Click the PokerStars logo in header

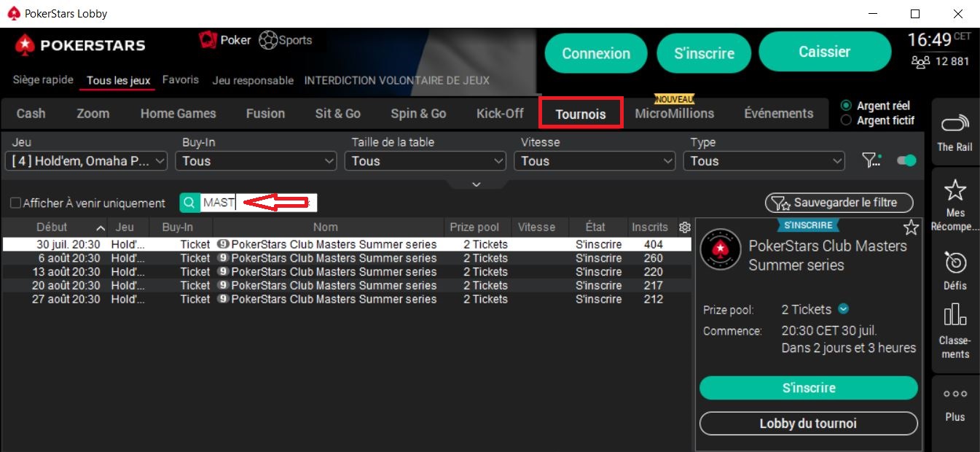(x=80, y=45)
